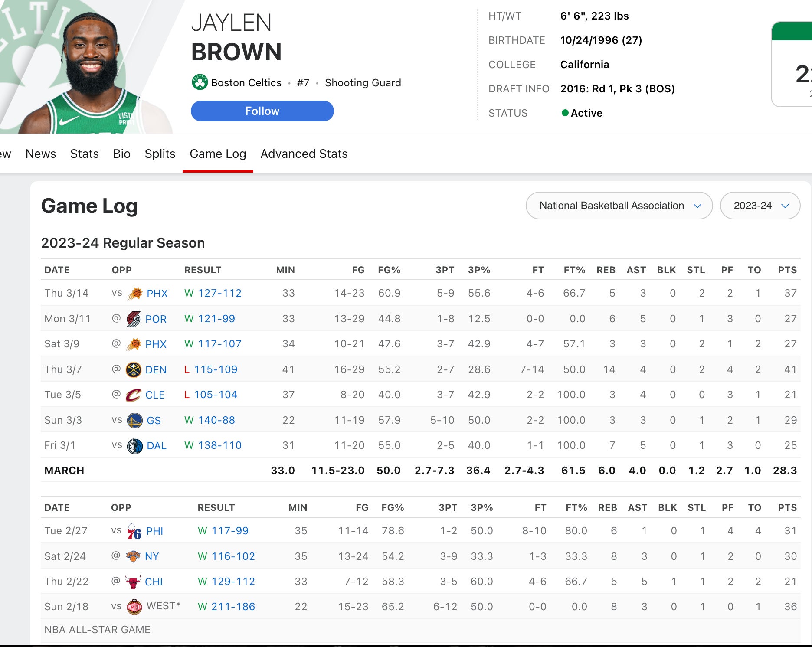Click the Suns logo in the Thu 3/14 row
The height and width of the screenshot is (647, 812).
coord(135,294)
